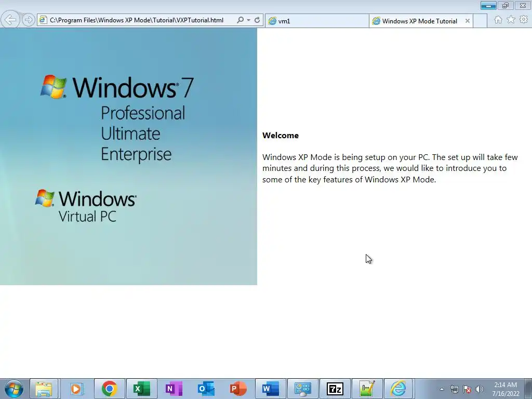Restore down the Internet Explorer window
The image size is (532, 399).
tap(506, 5)
